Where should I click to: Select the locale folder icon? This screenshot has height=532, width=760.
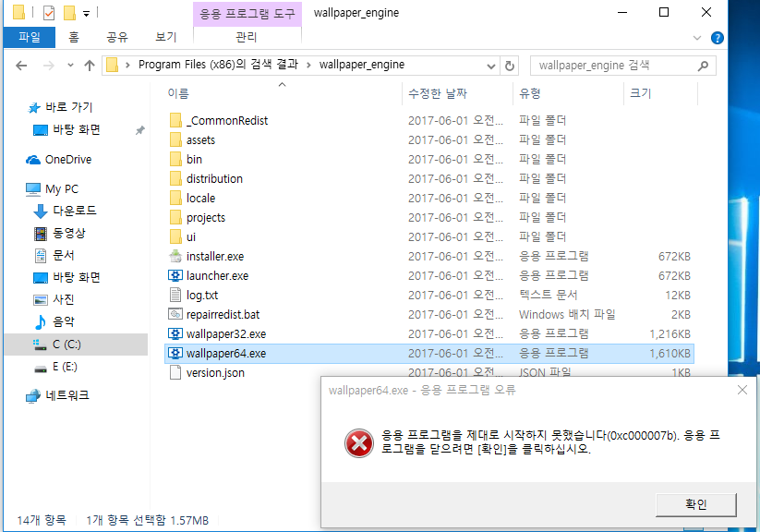click(175, 198)
